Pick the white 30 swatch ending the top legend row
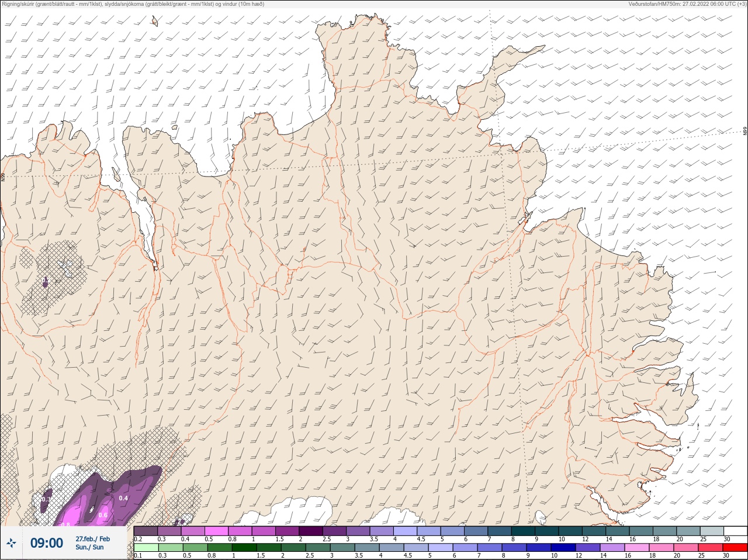748x560 pixels. 735,531
